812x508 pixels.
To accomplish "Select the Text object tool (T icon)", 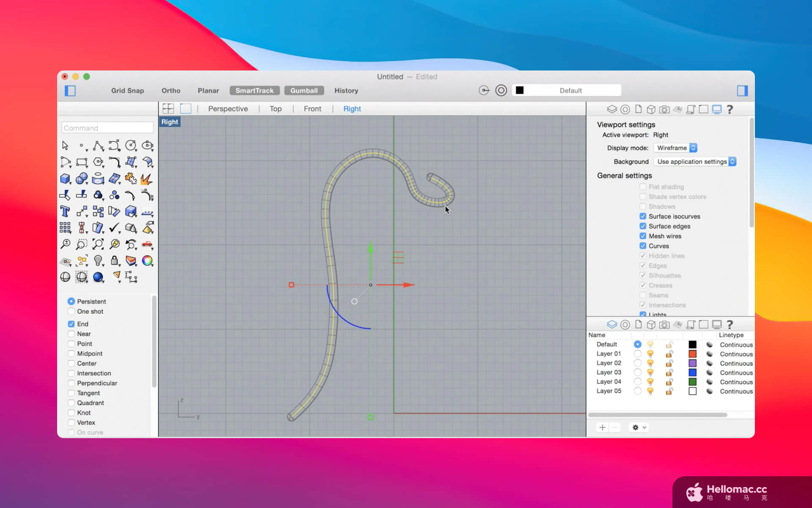I will point(65,211).
